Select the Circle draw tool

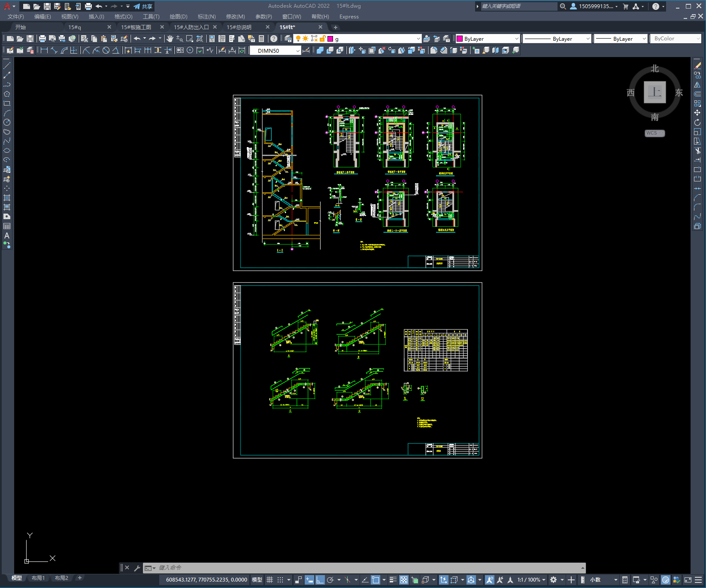7,122
